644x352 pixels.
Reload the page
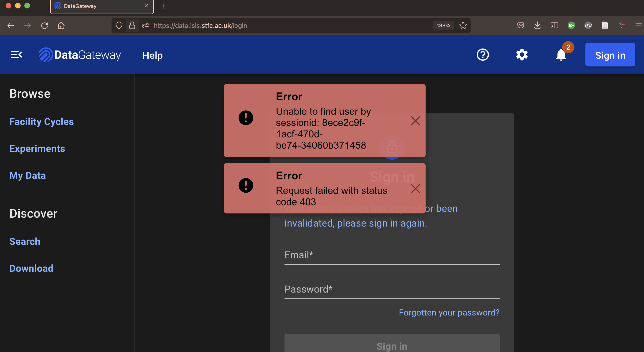pos(45,25)
